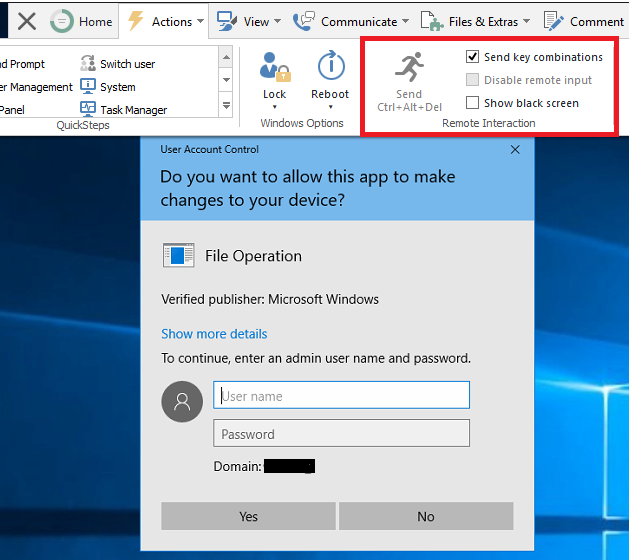Click the Home circle icon
The image size is (630, 560).
[x=61, y=21]
